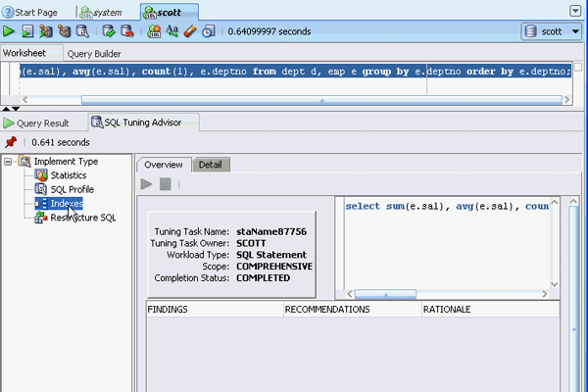Run the statement with the green arrow

coord(9,31)
